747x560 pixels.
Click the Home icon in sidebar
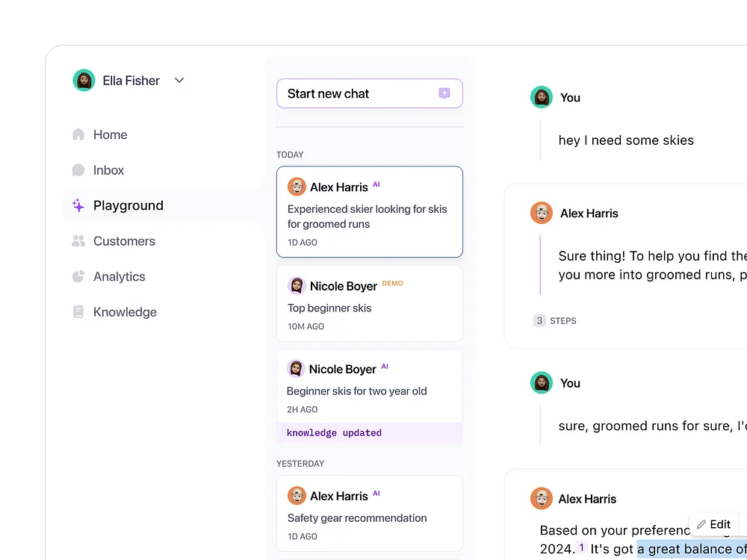coord(78,134)
